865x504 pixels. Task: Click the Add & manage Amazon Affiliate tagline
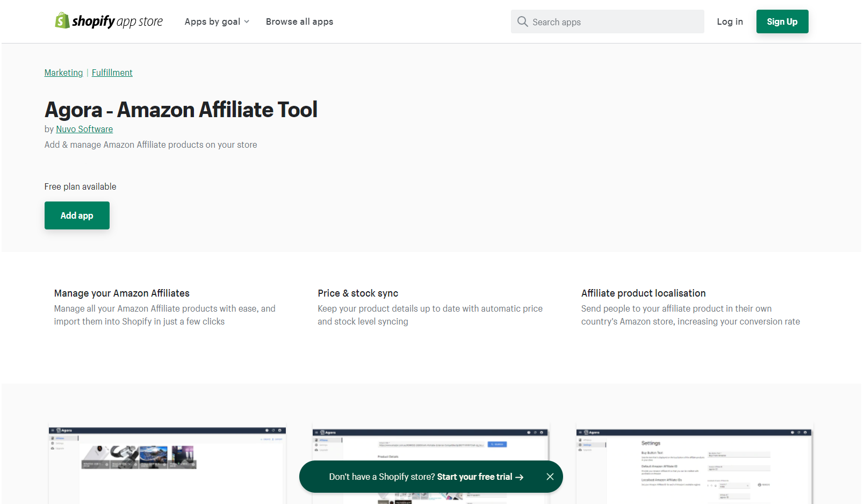151,145
